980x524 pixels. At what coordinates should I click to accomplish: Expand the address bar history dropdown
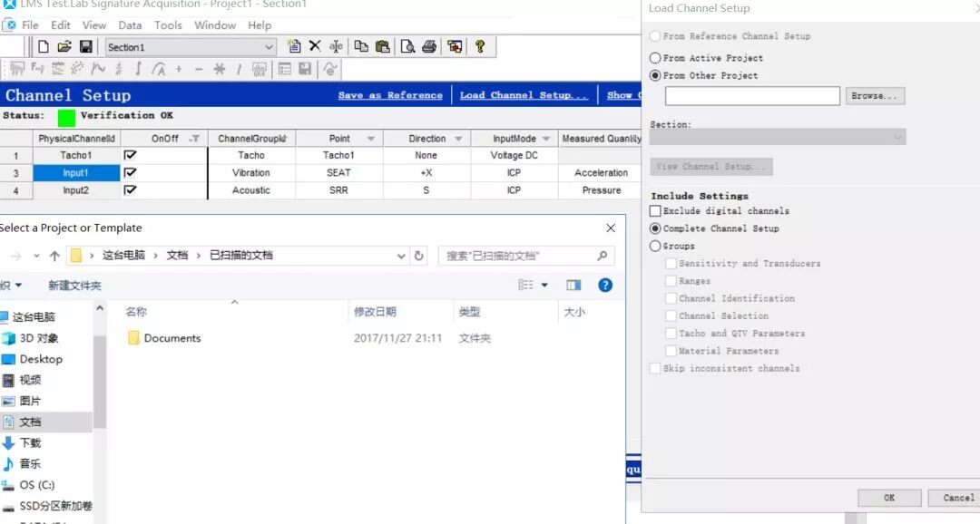[x=401, y=256]
